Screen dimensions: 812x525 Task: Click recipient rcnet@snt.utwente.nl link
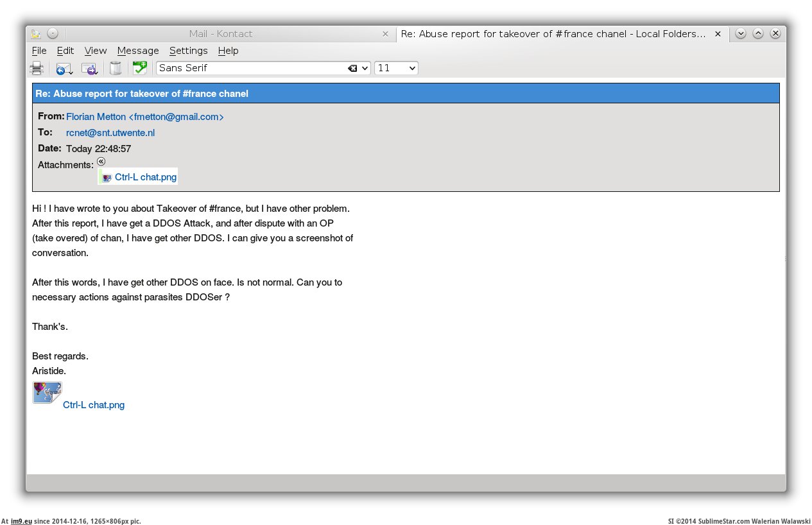point(110,133)
